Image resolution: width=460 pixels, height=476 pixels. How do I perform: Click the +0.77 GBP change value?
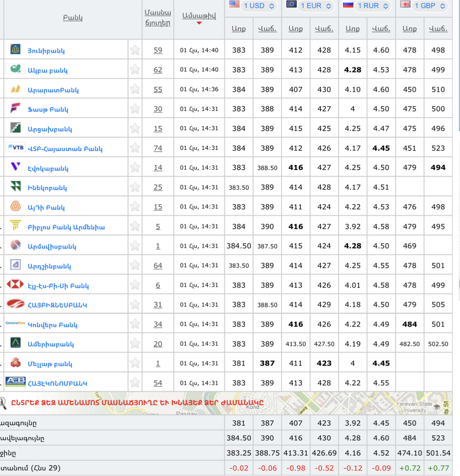click(x=438, y=468)
